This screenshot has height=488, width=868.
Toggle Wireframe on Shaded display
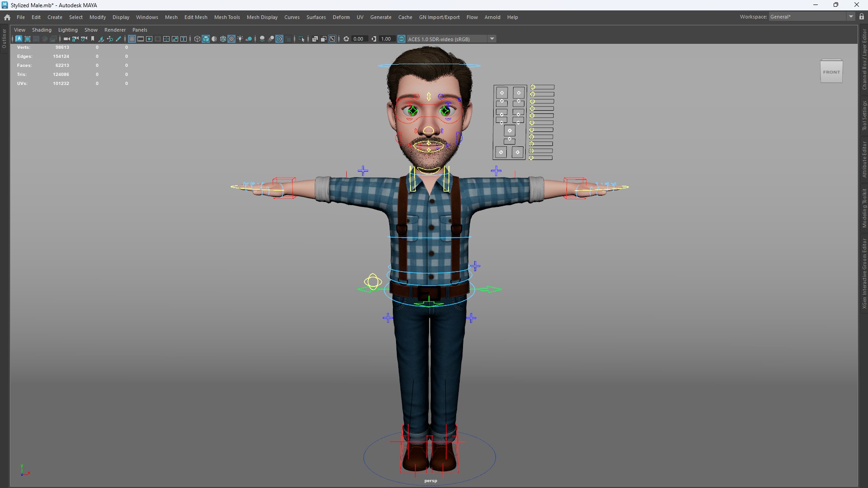coord(223,39)
